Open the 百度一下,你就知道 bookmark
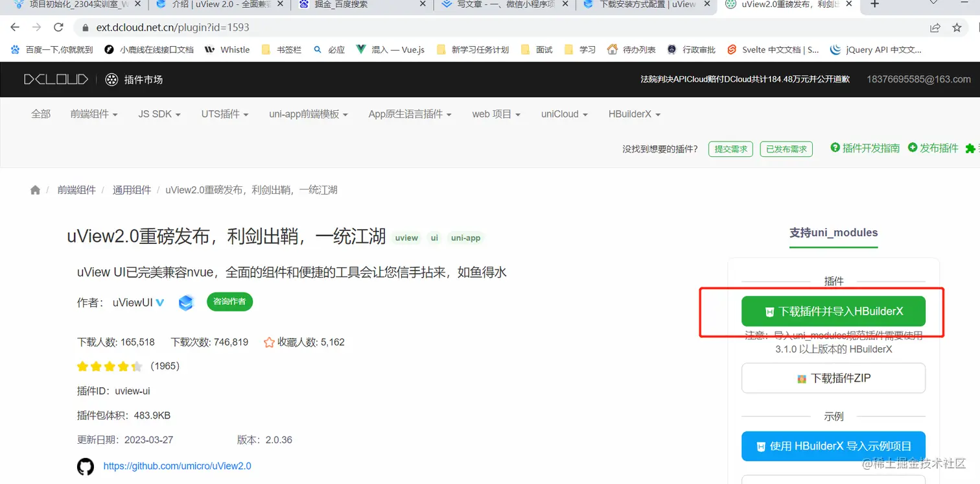This screenshot has height=484, width=980. pos(52,49)
